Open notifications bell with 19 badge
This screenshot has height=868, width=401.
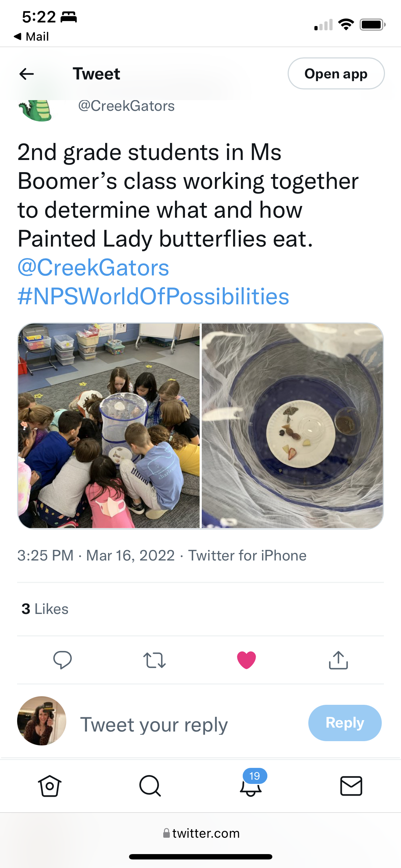(x=251, y=785)
